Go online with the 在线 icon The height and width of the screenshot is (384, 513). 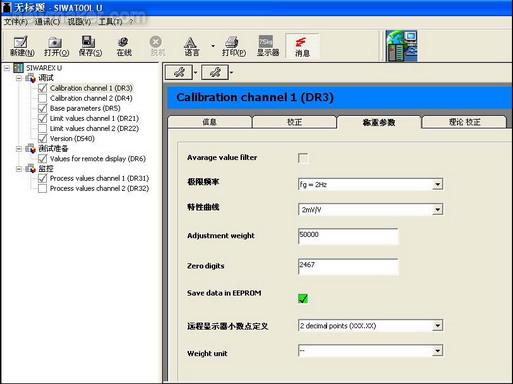124,42
